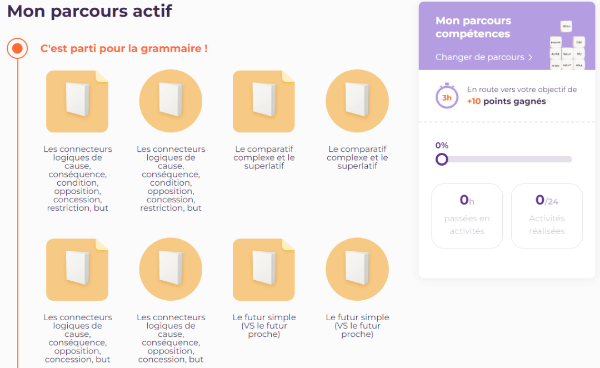Click the '0/24 Activités réalisées' card
The image size is (600, 368).
tap(547, 216)
